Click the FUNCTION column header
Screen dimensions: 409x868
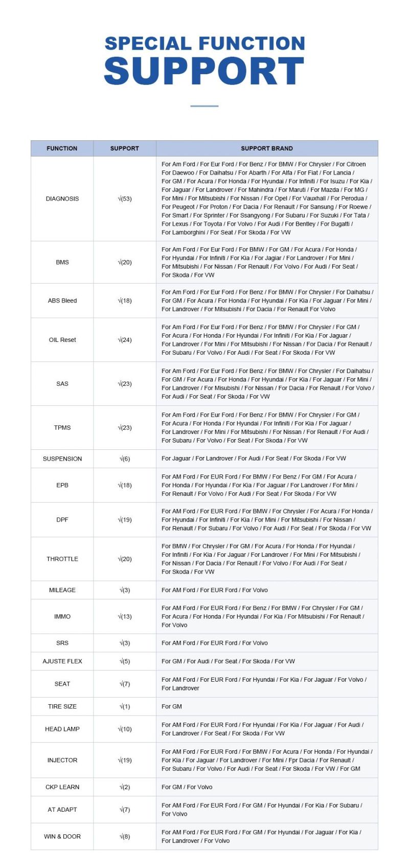click(x=62, y=148)
